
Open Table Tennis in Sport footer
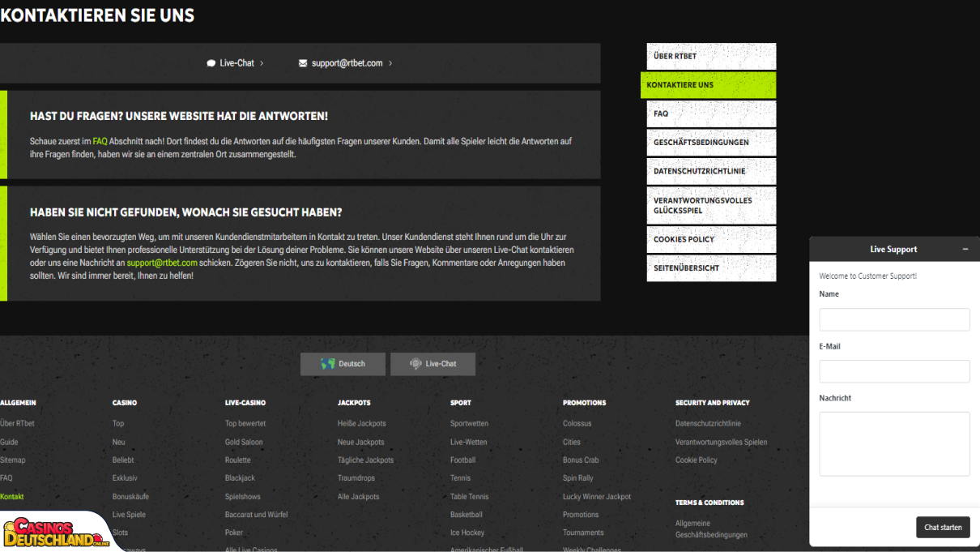point(470,497)
